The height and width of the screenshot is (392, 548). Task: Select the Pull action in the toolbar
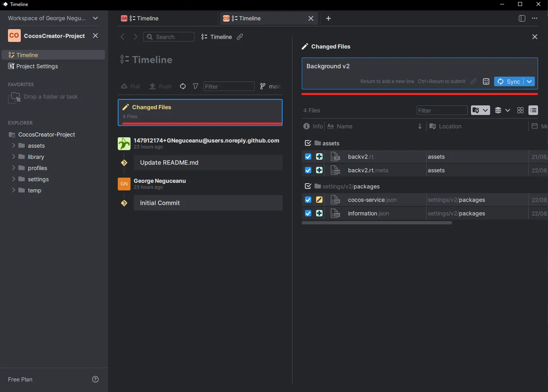point(130,86)
